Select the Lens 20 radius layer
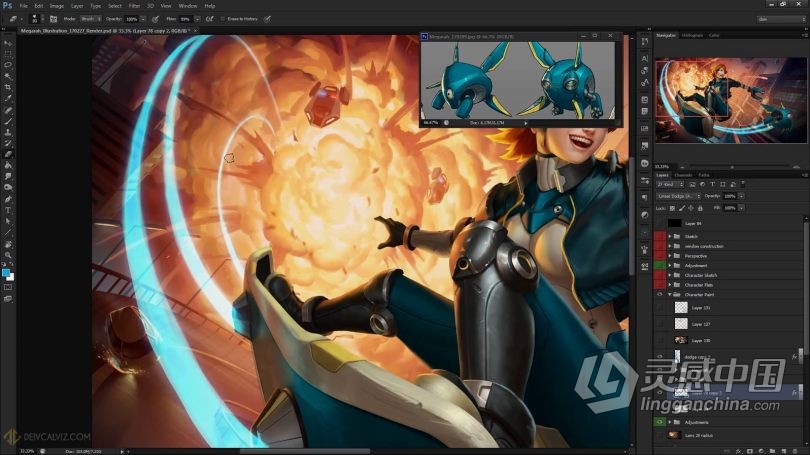 tap(728, 435)
